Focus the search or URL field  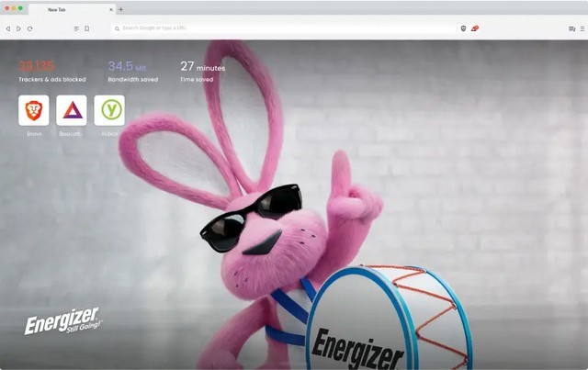click(284, 28)
